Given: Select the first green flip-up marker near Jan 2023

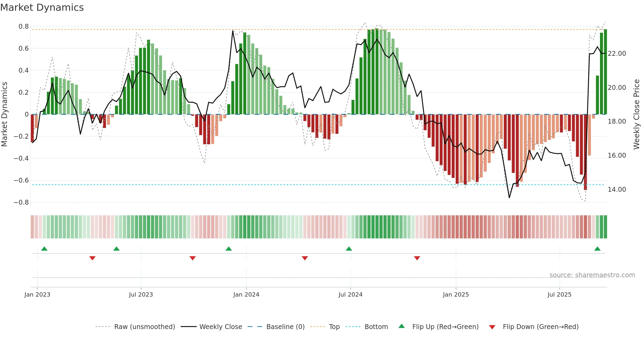Looking at the screenshot, I should (44, 249).
